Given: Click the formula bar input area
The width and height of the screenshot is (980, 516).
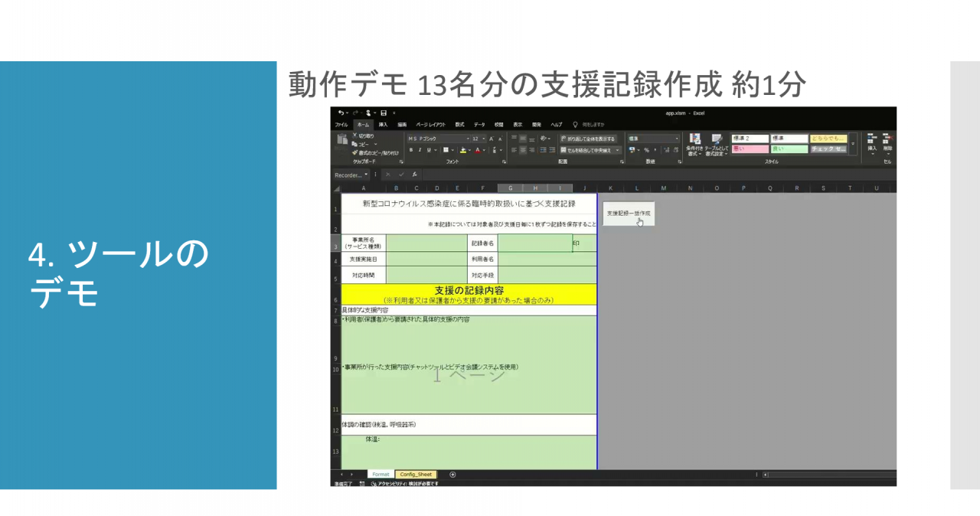Looking at the screenshot, I should tap(658, 175).
